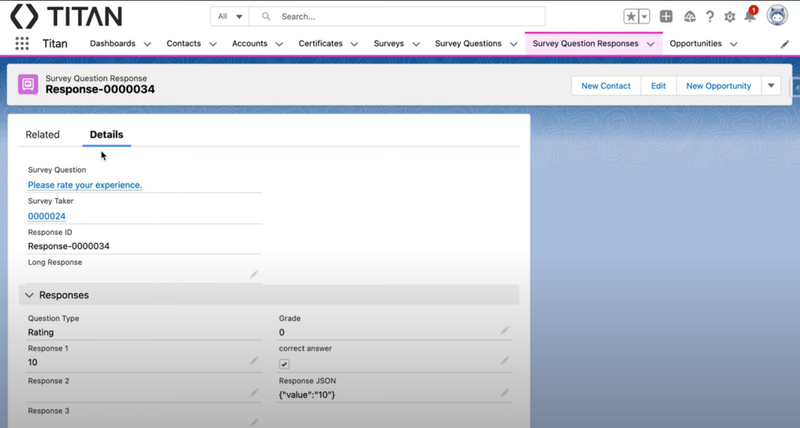800x428 pixels.
Task: Open the Survey Questions tab
Action: 468,43
